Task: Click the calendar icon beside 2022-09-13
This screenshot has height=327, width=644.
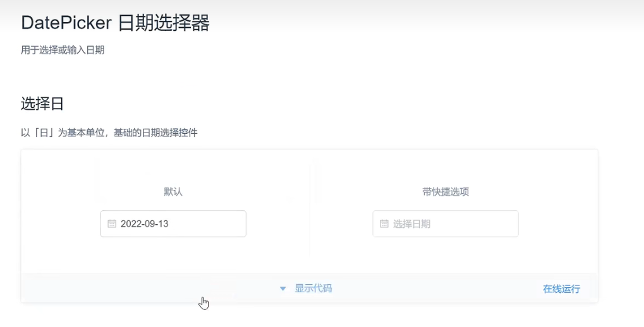Action: 112,223
